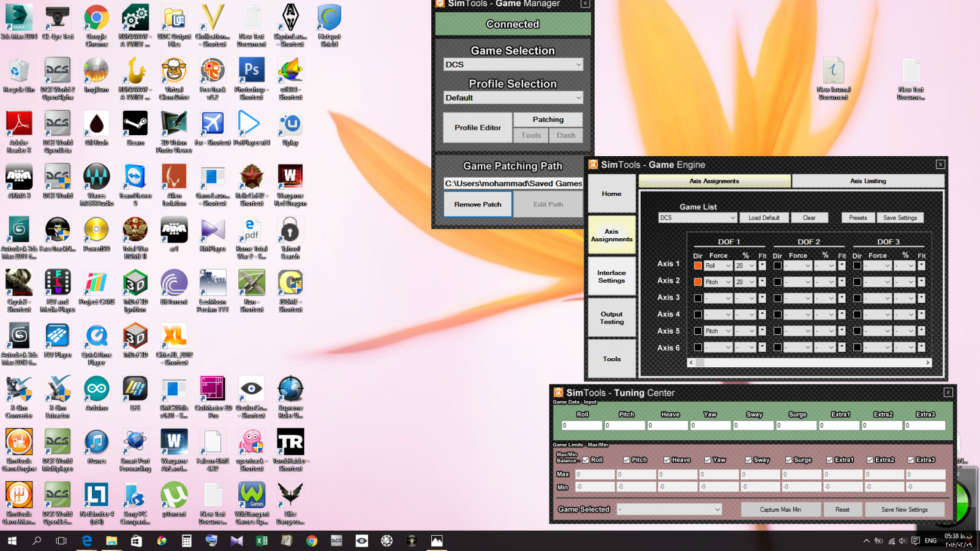Image resolution: width=980 pixels, height=551 pixels.
Task: Open Axis 1 DOF 1 Roll force dropdown
Action: (x=718, y=266)
